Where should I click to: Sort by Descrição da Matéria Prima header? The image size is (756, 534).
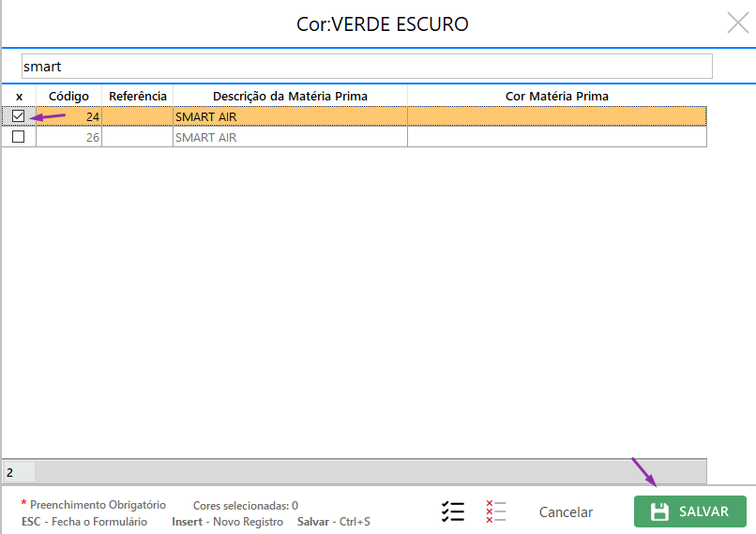tap(290, 96)
